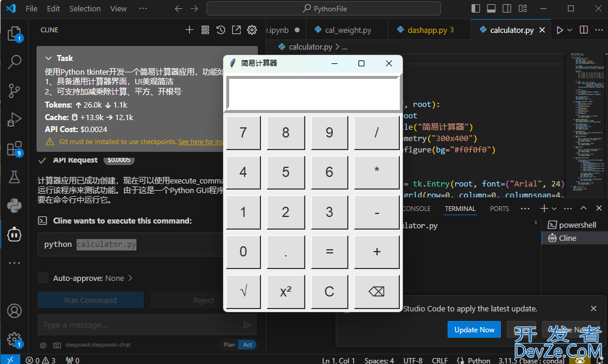Go forward with navigation arrow
Viewport: 608px width, 364px height.
click(194, 8)
